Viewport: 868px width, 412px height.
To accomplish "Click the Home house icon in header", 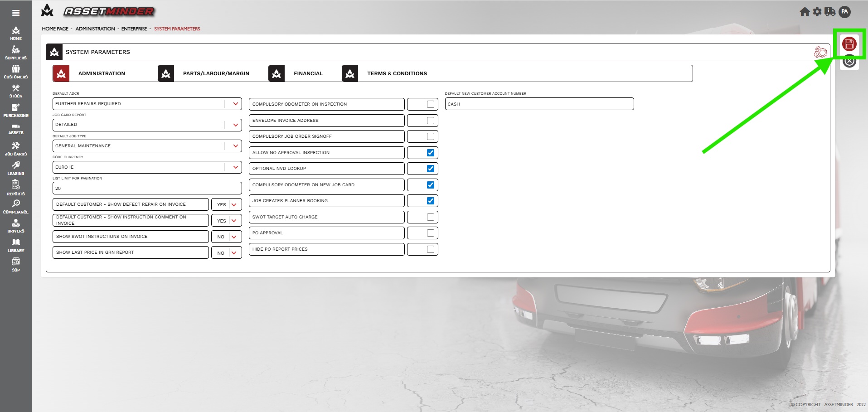I will tap(805, 12).
